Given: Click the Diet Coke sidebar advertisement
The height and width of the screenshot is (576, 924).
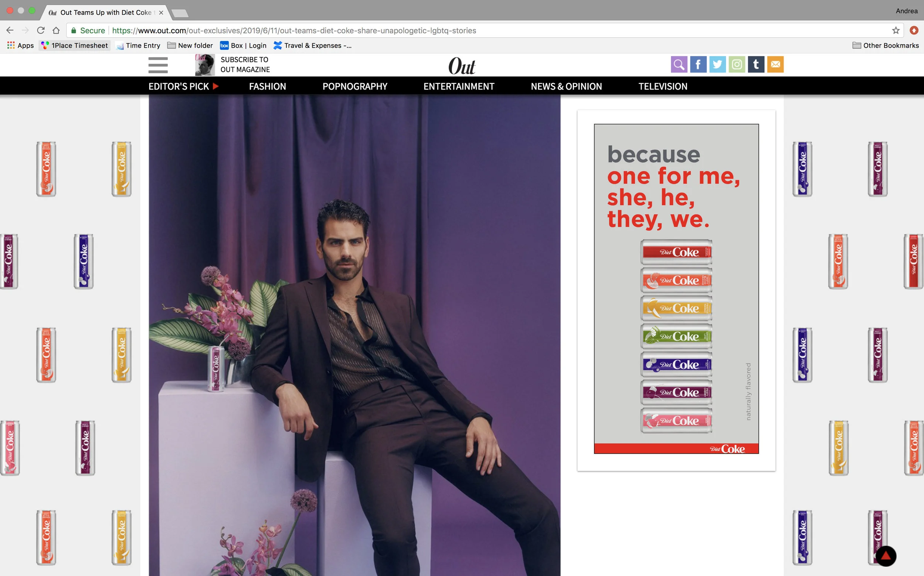Looking at the screenshot, I should [x=676, y=289].
